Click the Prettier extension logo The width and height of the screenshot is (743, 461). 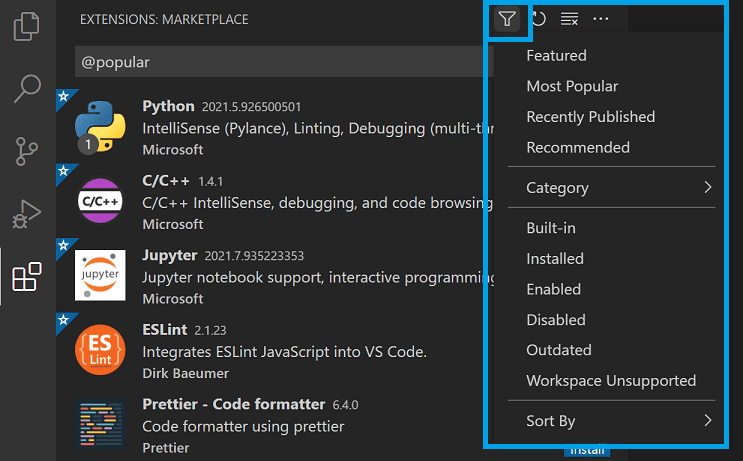point(100,424)
